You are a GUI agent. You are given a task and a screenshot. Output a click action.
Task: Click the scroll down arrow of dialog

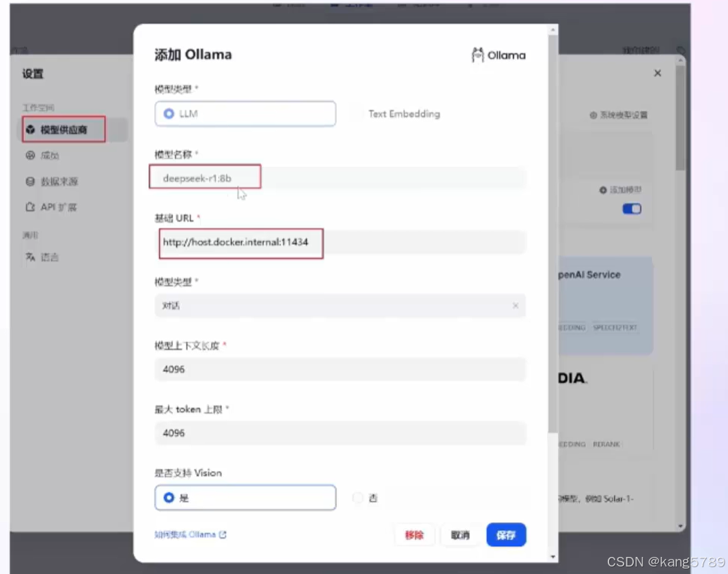552,557
